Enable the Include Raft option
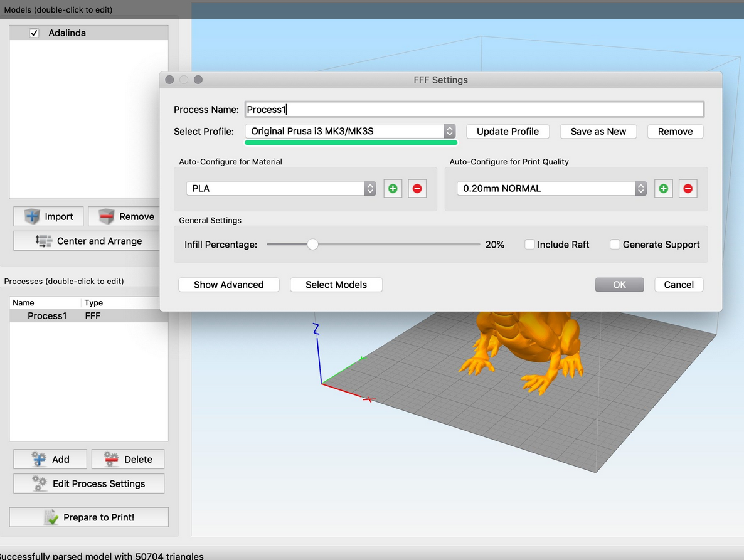The height and width of the screenshot is (560, 744). coord(529,245)
